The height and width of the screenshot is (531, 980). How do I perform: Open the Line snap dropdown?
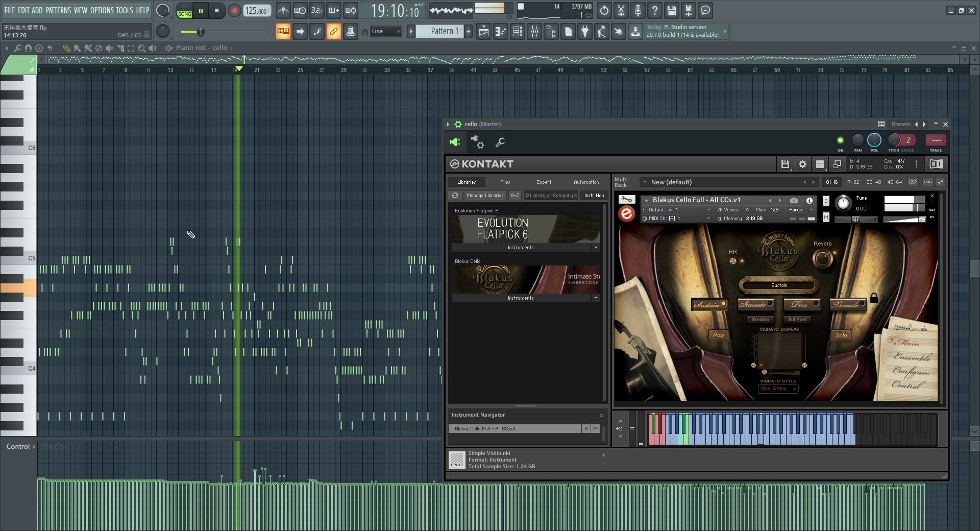coord(385,32)
